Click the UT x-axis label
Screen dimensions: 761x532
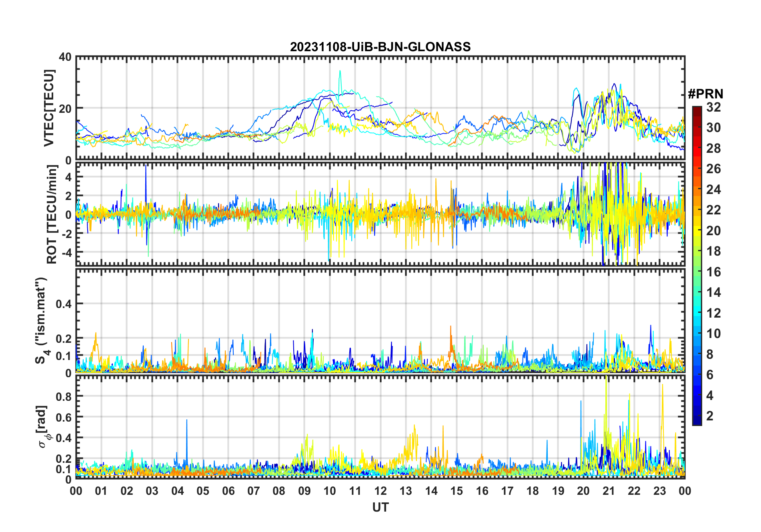tap(380, 507)
